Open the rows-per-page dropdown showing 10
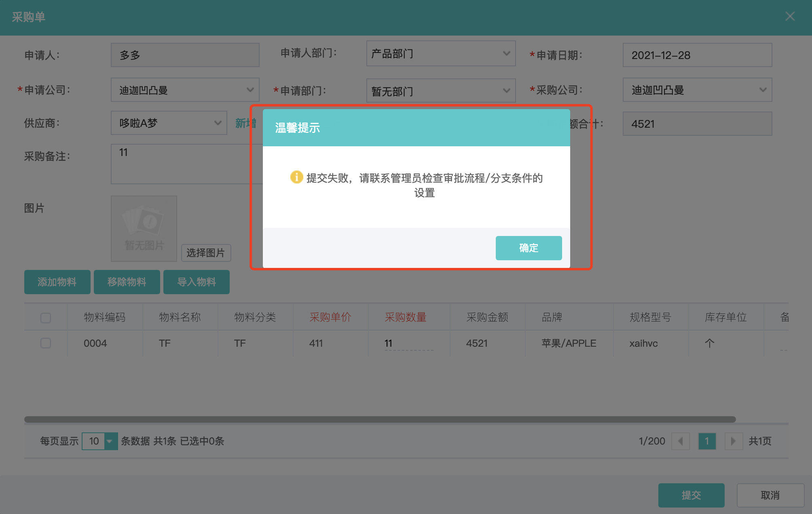The image size is (812, 514). pos(100,441)
